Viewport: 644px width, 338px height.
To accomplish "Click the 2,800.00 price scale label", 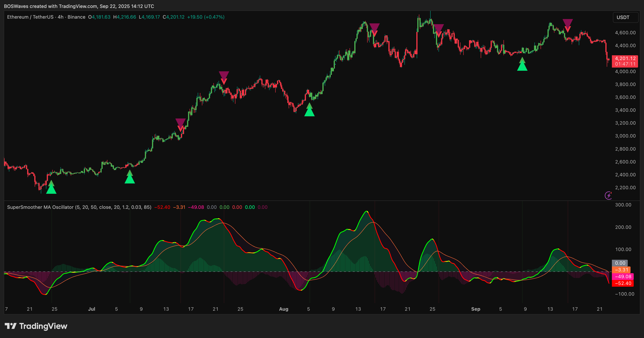I will tap(625, 149).
